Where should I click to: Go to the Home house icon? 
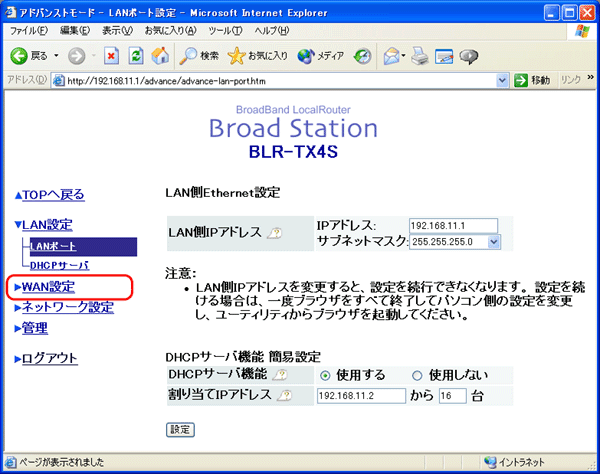point(160,56)
